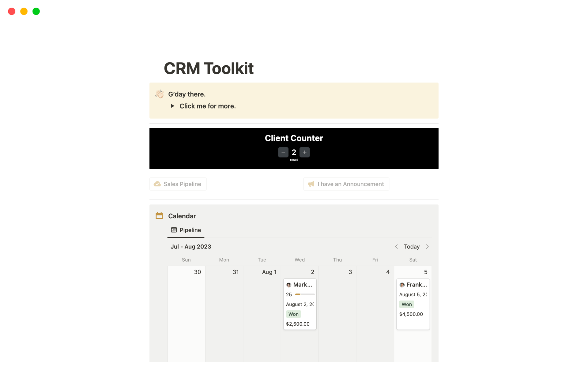This screenshot has width=588, height=368.
Task: Click the progress bar on Mark's card
Action: (x=305, y=294)
